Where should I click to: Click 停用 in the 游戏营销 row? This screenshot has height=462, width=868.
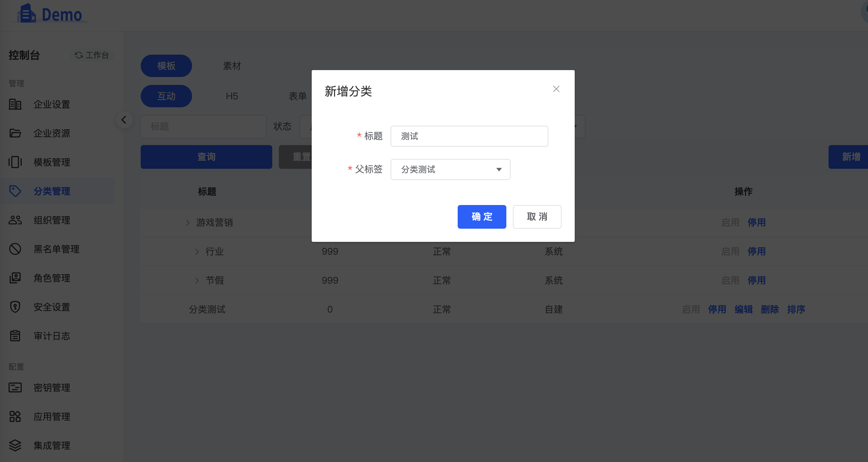coord(757,222)
